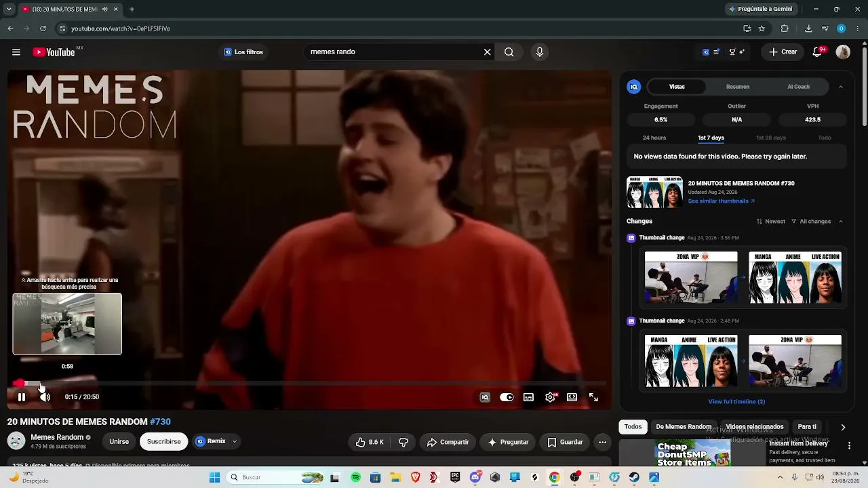Click the Unirse membership button
Screen dimensions: 868x488
[x=119, y=442]
